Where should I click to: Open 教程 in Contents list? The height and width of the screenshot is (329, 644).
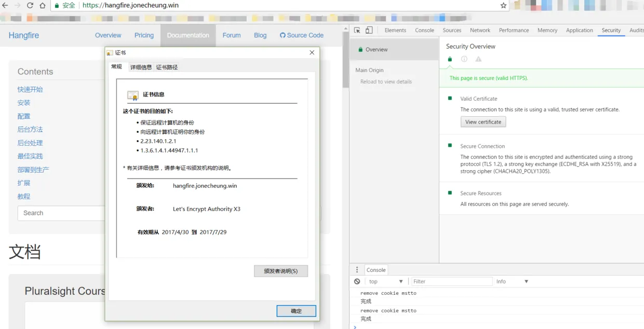(24, 197)
